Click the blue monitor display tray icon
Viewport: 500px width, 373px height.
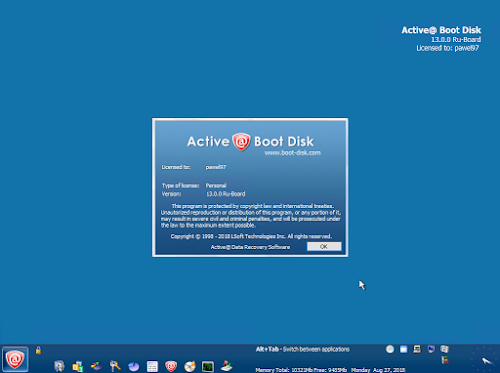[431, 349]
